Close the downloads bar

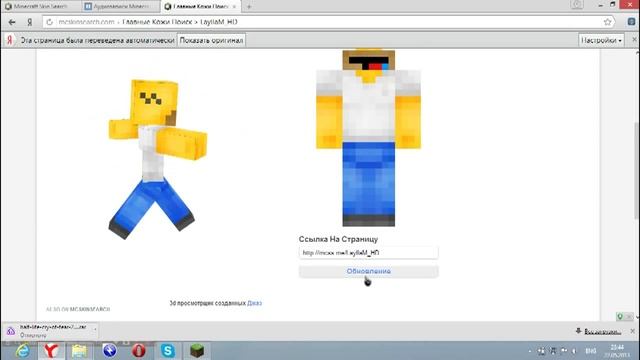pos(633,331)
